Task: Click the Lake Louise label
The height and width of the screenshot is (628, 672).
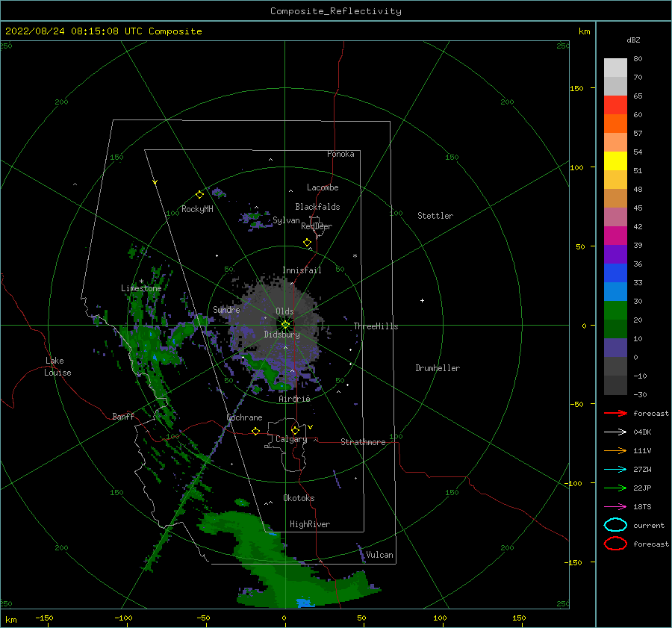Action: (57, 367)
